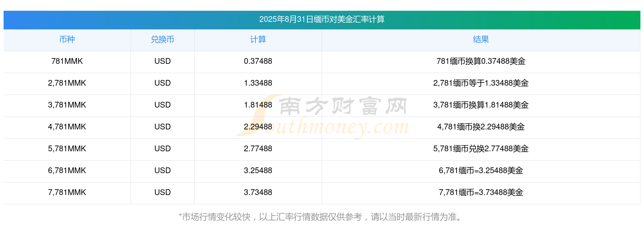Click USD in the 4,781MMK row
Image resolution: width=644 pixels, height=233 pixels.
(162, 127)
